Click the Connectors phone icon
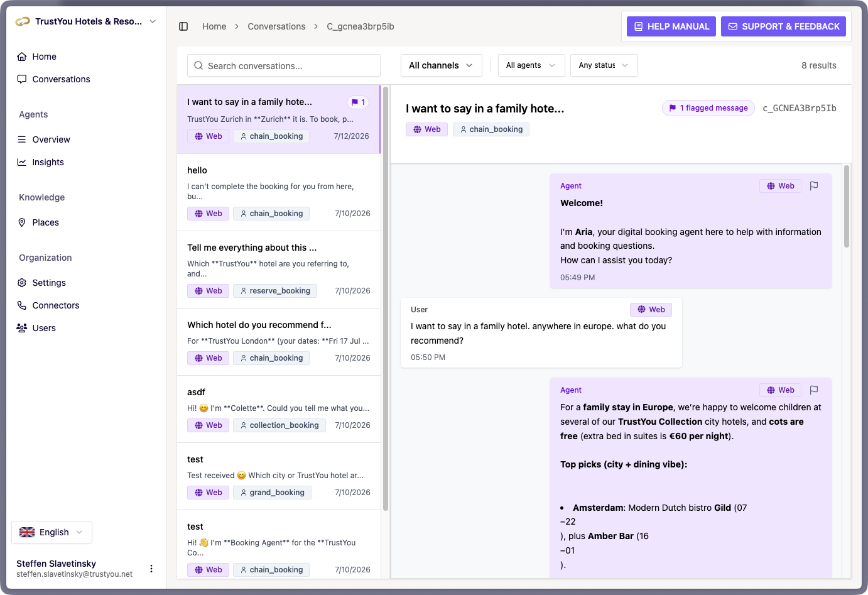 [22, 305]
